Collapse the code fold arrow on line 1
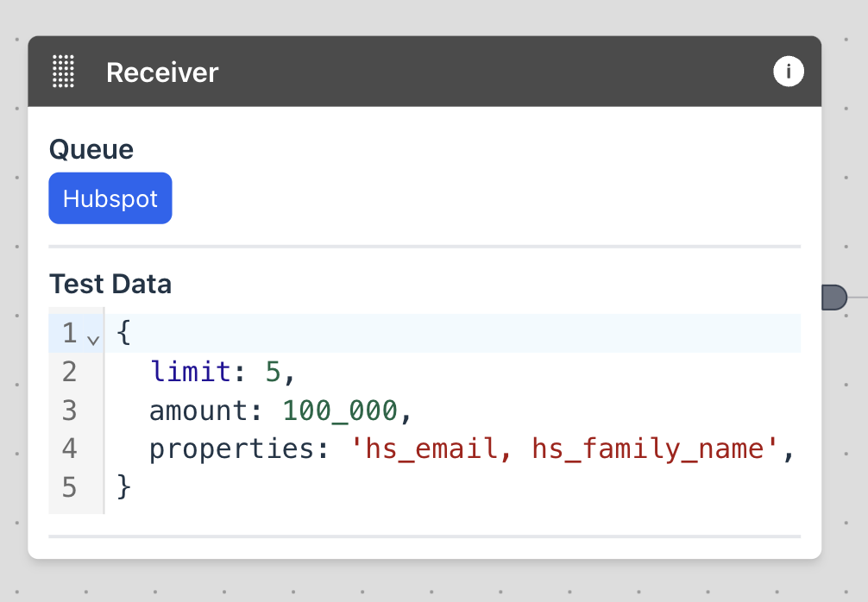 (93, 340)
